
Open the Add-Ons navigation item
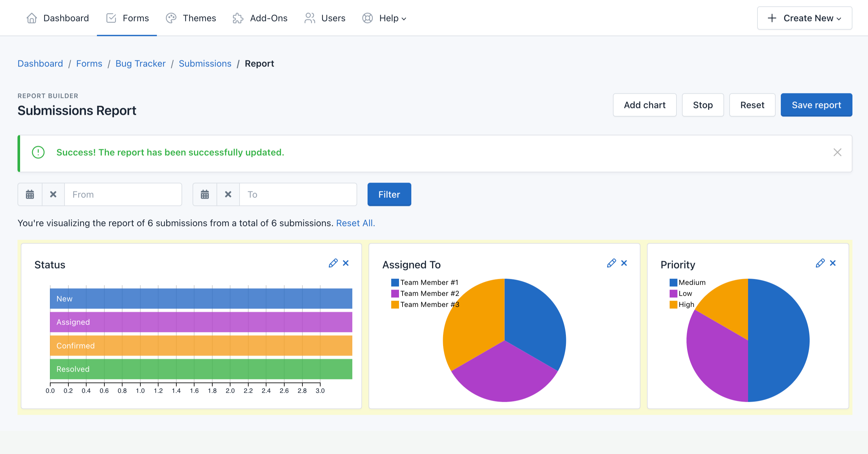[260, 18]
